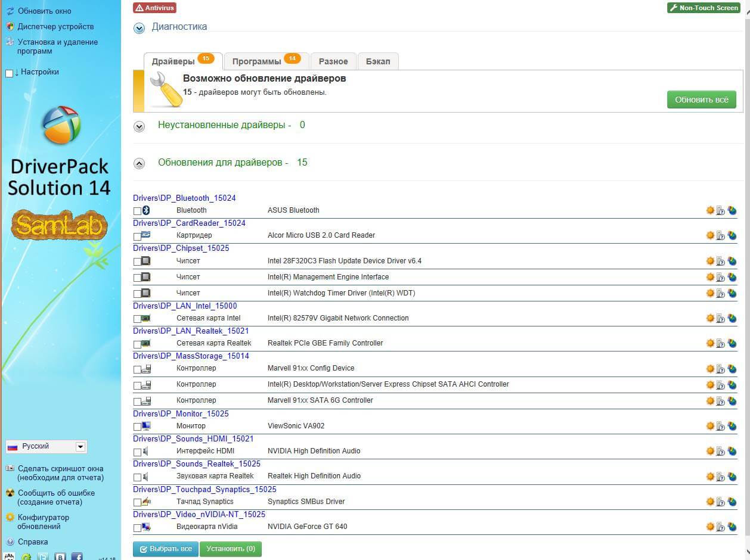Open Установка и удаление программ link
The width and height of the screenshot is (750, 560).
click(x=57, y=46)
